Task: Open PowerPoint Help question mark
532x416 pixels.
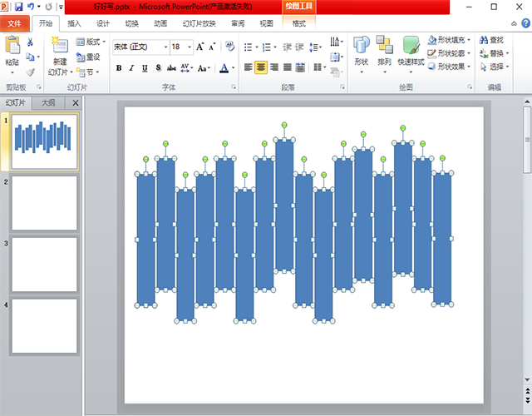Action: tap(525, 23)
